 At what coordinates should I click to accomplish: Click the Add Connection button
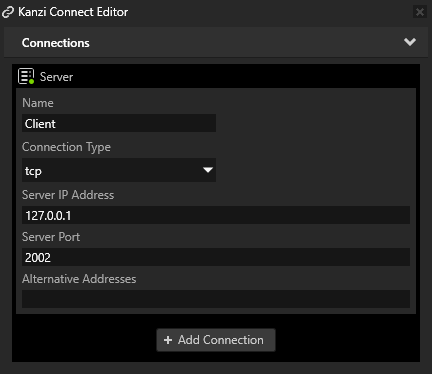click(216, 340)
